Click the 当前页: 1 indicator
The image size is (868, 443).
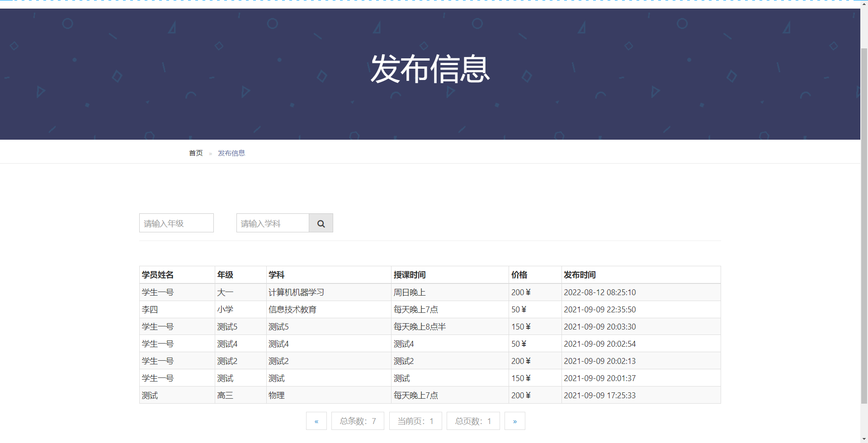click(x=415, y=421)
